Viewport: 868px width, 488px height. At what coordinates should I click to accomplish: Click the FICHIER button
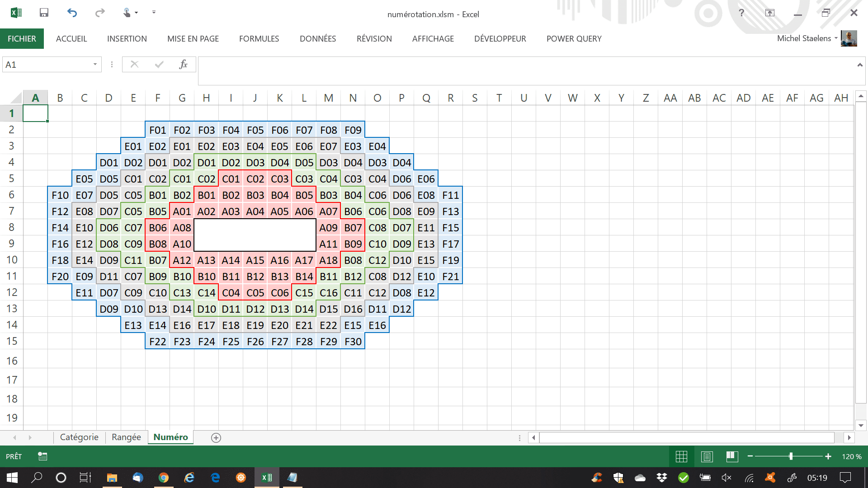click(22, 39)
